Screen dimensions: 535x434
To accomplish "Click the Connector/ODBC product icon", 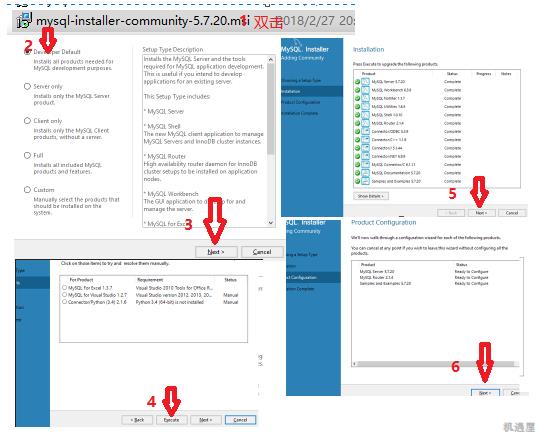I will tap(365, 131).
